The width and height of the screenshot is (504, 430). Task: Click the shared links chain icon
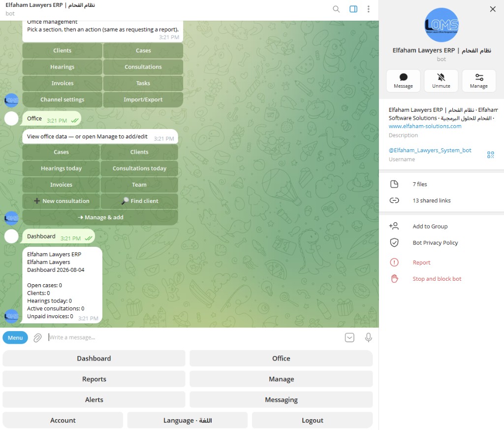394,200
